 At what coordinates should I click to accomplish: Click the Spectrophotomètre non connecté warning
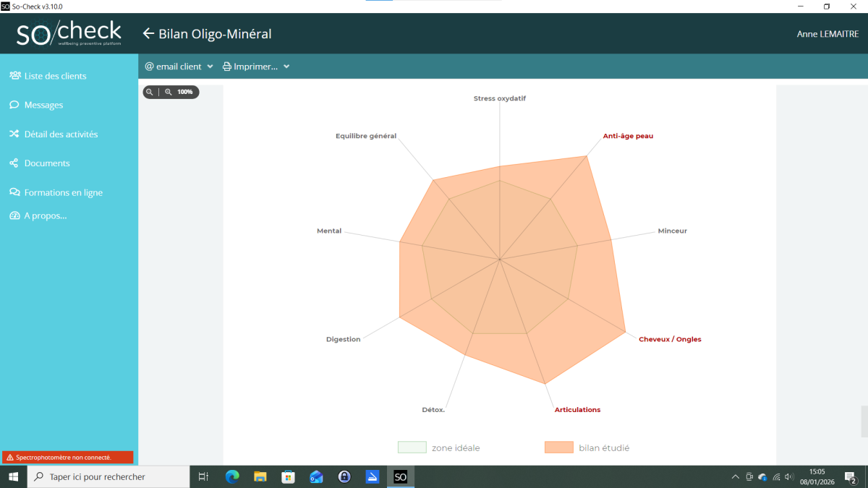pos(67,458)
